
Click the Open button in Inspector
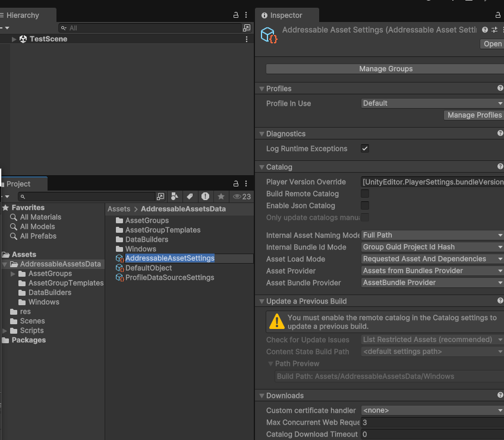[x=492, y=44]
